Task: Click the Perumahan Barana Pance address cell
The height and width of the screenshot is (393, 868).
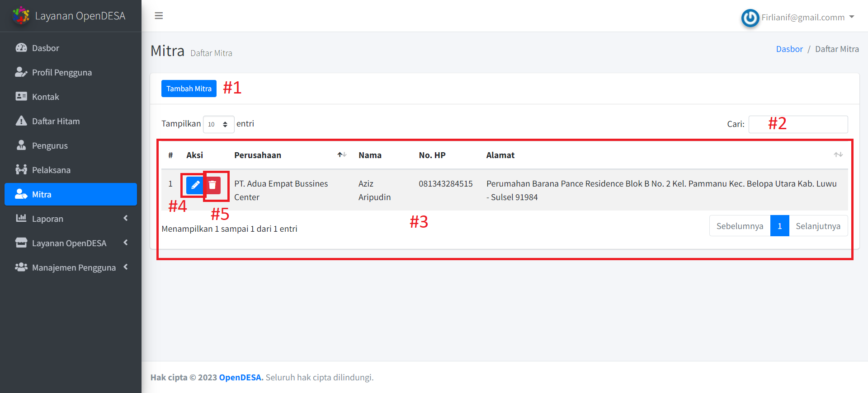Action: 661,190
